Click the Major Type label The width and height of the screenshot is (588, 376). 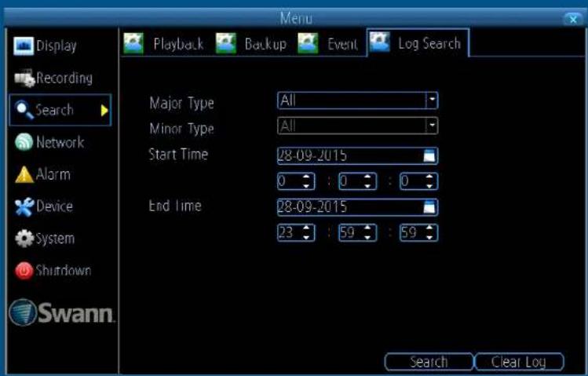coord(181,103)
